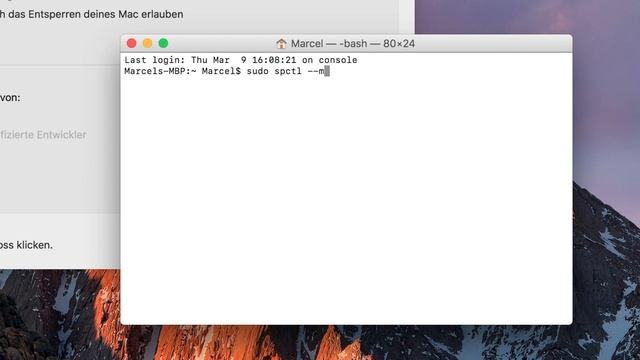Minimize the Terminal window with yellow button
This screenshot has width=640, height=360.
coord(147,43)
